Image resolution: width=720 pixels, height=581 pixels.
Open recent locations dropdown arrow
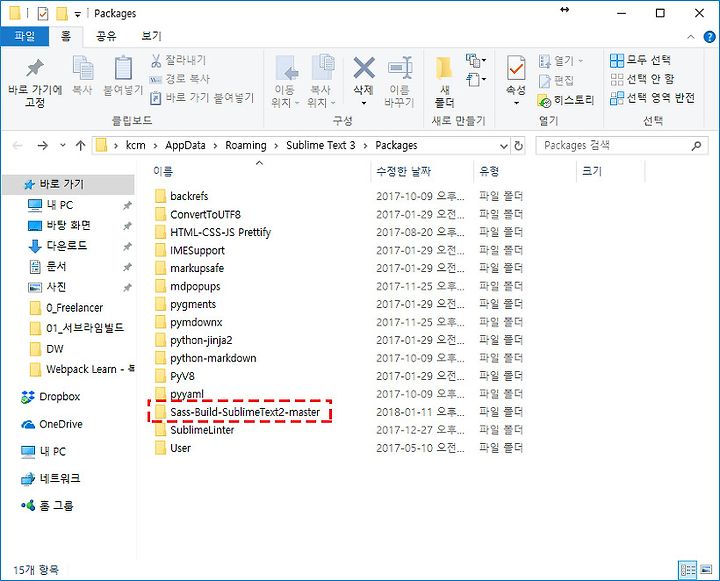coord(62,146)
